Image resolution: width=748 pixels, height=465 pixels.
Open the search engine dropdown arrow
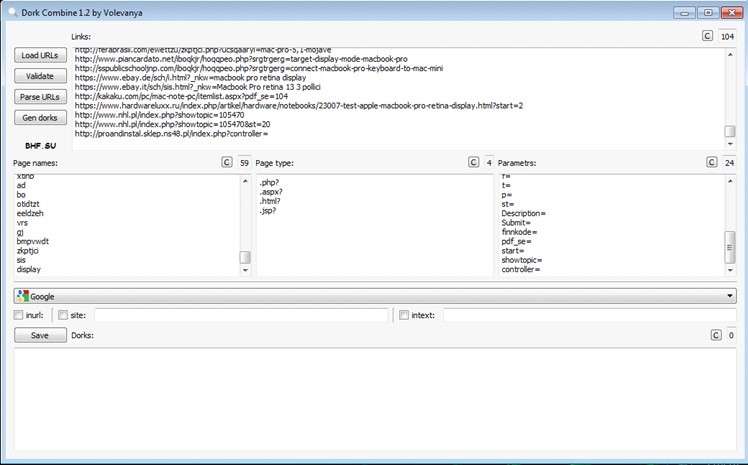click(729, 296)
